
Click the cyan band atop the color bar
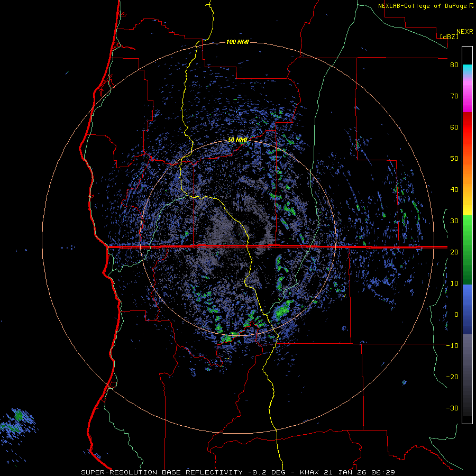[467, 70]
